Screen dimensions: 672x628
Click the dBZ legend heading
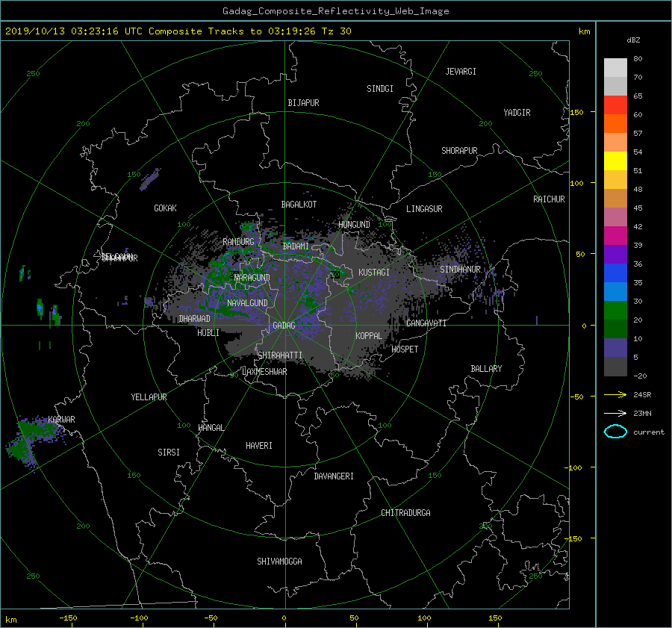[x=633, y=40]
